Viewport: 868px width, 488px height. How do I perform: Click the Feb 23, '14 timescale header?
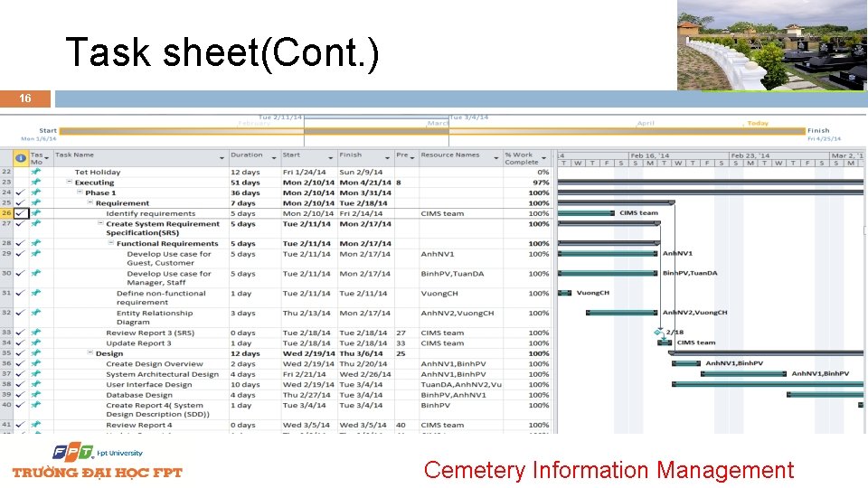[750, 155]
